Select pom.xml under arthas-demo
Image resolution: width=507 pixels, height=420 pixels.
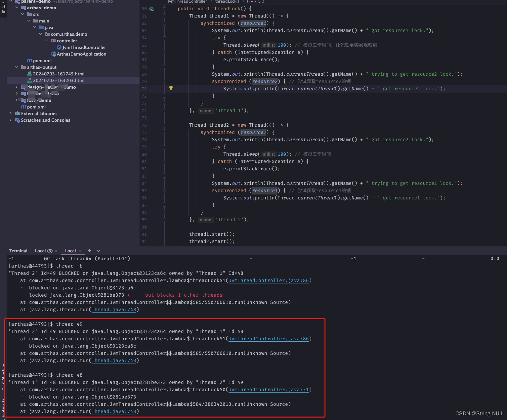tap(42, 61)
